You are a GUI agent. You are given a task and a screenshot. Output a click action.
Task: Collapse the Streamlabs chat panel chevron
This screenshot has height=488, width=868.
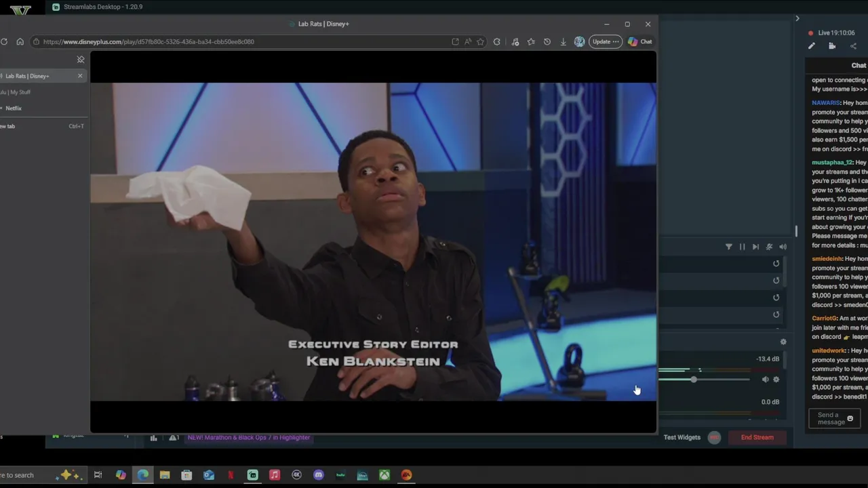797,18
